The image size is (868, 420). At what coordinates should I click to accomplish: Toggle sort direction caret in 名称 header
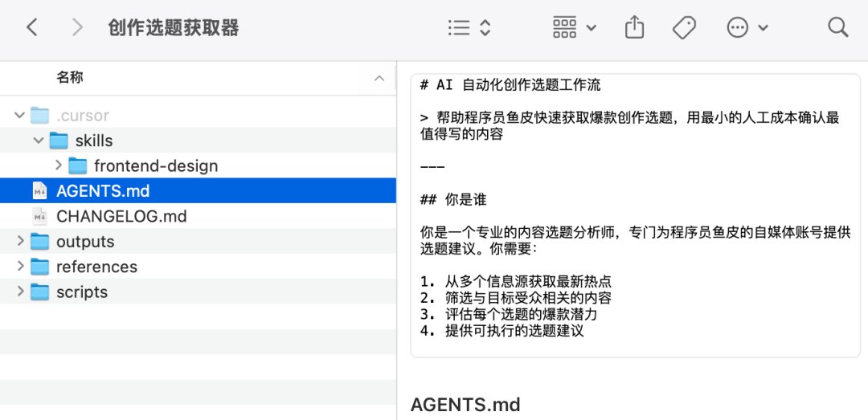coord(379,78)
